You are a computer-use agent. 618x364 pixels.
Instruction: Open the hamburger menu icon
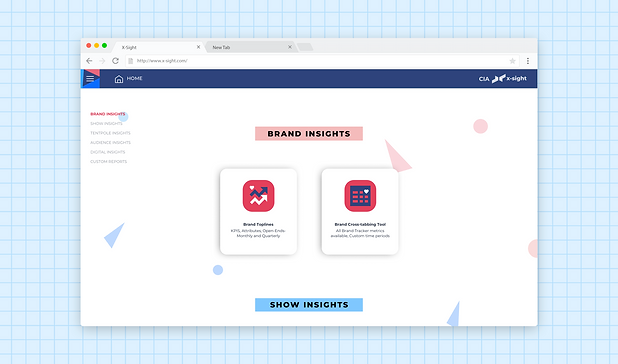[90, 78]
